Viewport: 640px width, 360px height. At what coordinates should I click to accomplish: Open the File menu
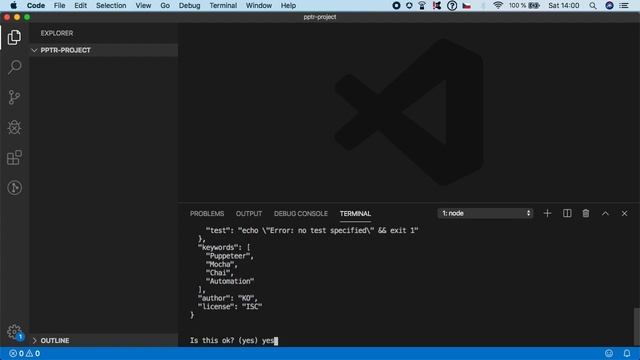[x=60, y=6]
